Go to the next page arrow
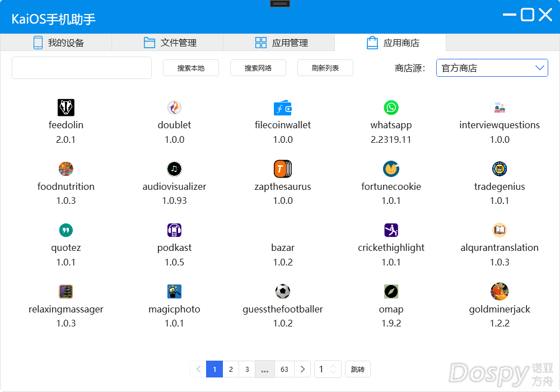 tap(302, 369)
